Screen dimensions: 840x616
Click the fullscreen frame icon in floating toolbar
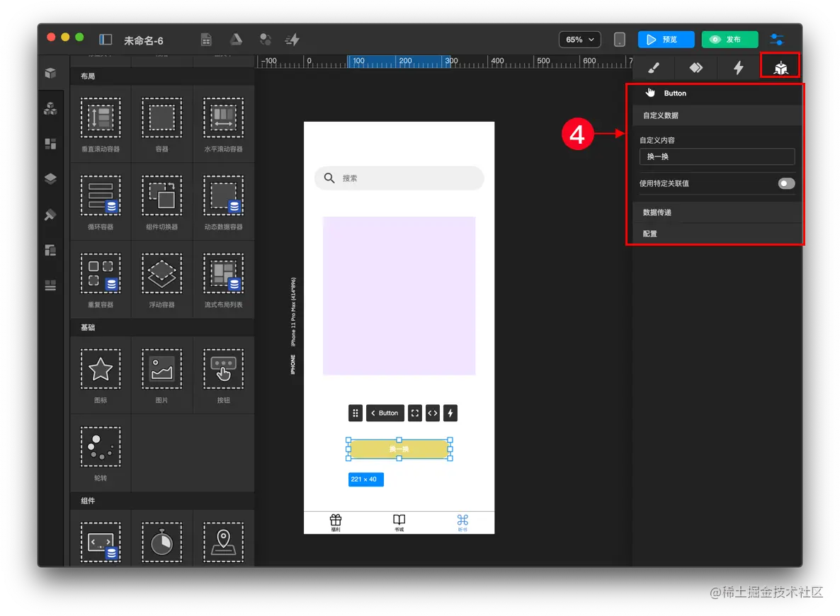click(x=414, y=413)
